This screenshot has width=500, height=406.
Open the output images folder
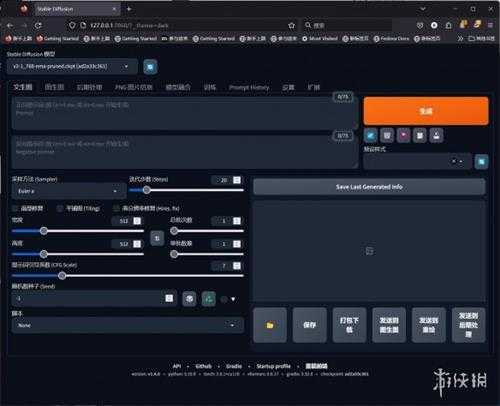pyautogui.click(x=270, y=325)
